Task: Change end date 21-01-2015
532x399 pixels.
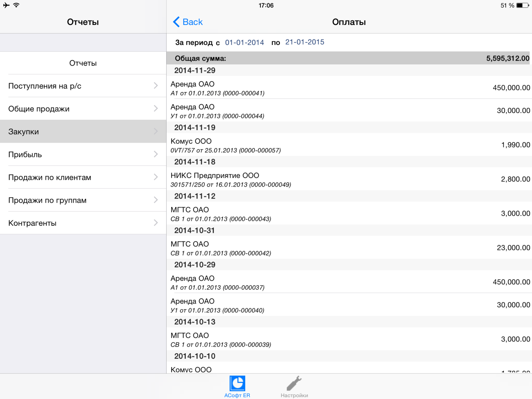Action: [305, 42]
